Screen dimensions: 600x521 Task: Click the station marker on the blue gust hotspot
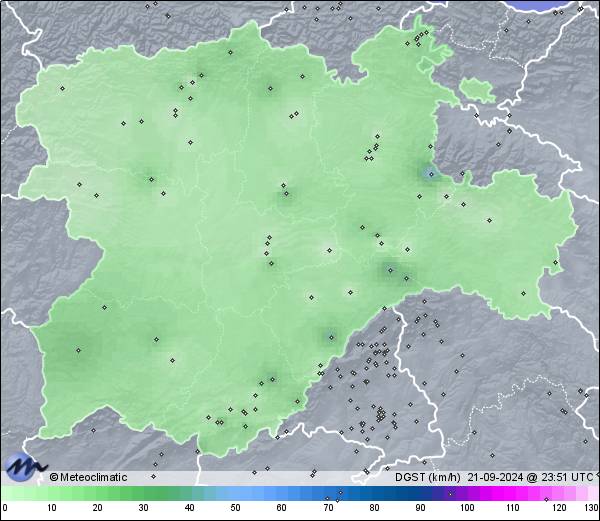tap(431, 174)
